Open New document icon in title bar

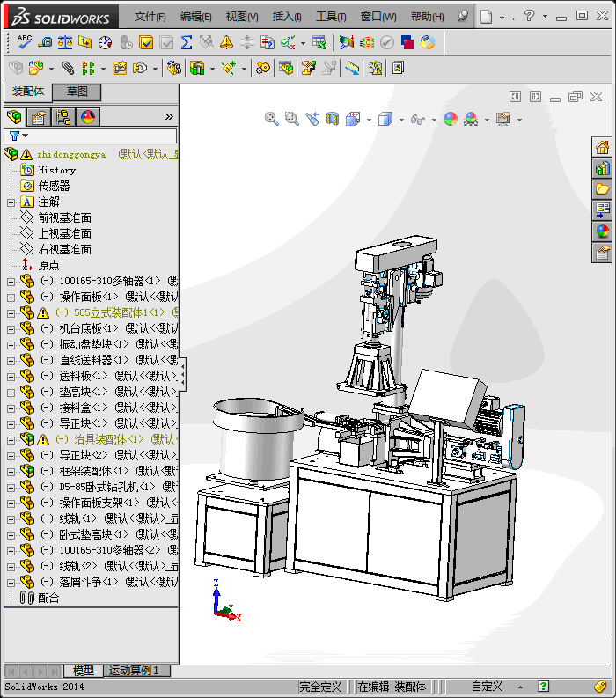pyautogui.click(x=486, y=17)
